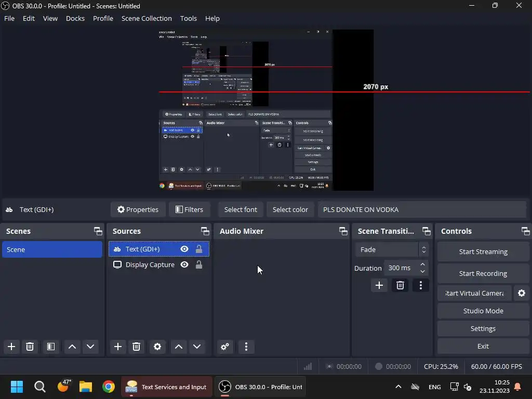This screenshot has height=399, width=532.
Task: Lock the Text (GDI+) source
Action: click(199, 249)
